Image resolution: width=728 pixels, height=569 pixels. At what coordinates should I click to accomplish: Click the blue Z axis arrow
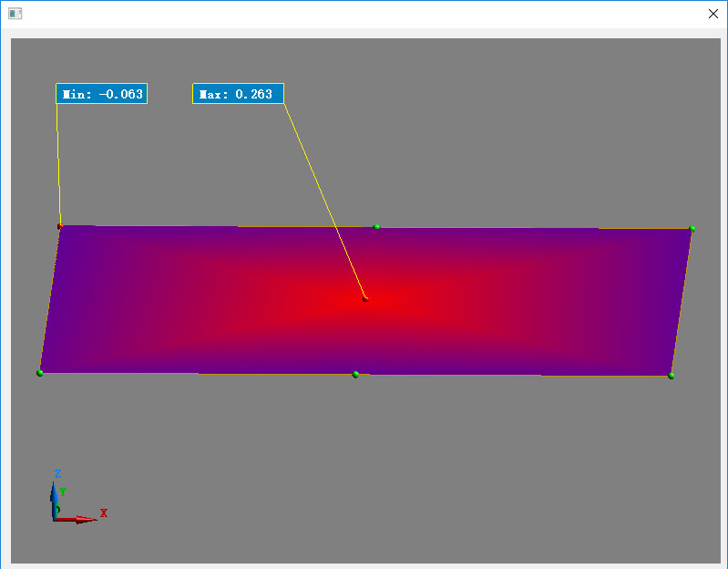(55, 500)
